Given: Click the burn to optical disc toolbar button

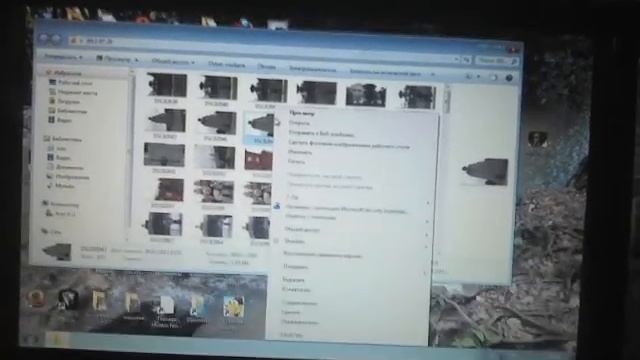Looking at the screenshot, I should (385, 73).
